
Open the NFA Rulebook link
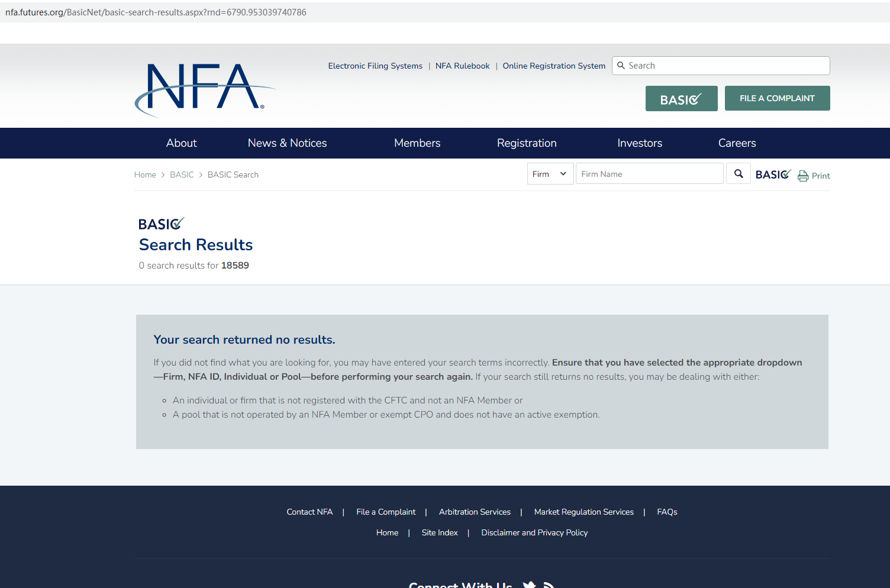pyautogui.click(x=463, y=66)
